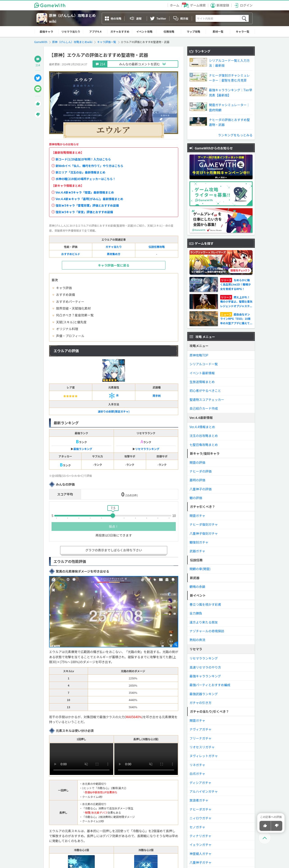Click the 両手剣 weapon type link
The height and width of the screenshot is (868, 289).
156,396
